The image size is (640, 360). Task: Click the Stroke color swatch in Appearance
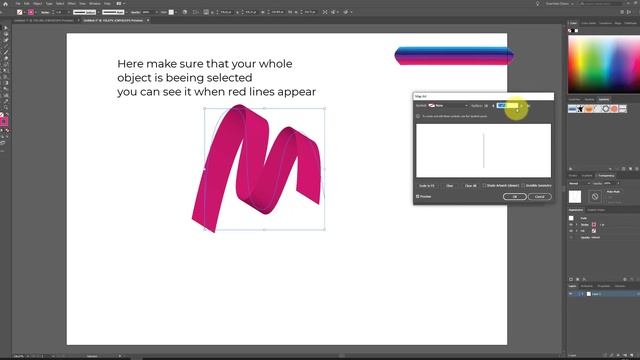coord(594,224)
